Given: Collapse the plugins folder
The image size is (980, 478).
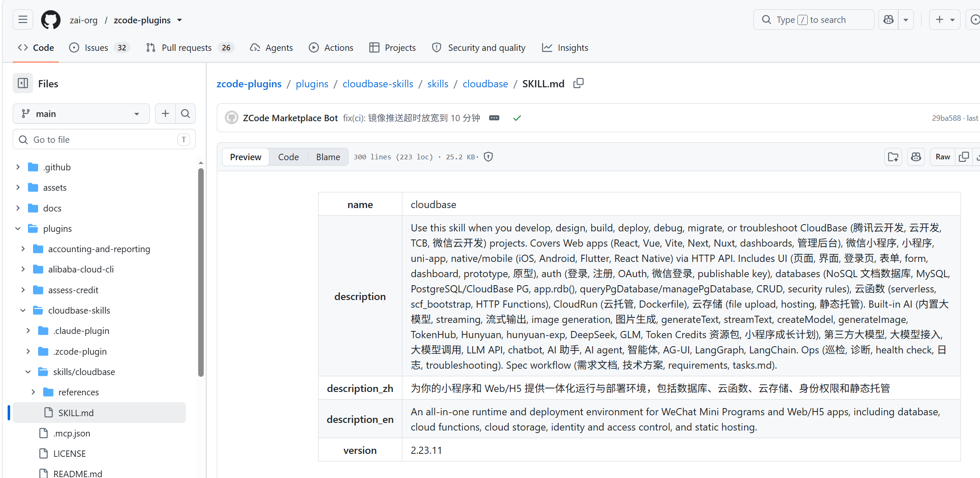Looking at the screenshot, I should [x=18, y=228].
